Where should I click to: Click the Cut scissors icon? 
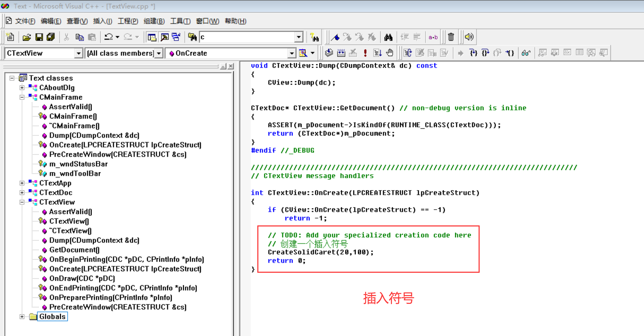66,37
